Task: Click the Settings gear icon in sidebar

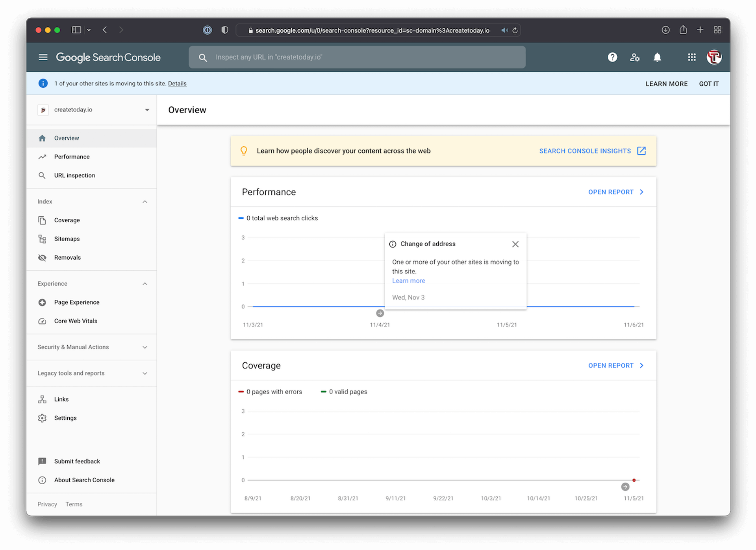Action: pyautogui.click(x=42, y=418)
